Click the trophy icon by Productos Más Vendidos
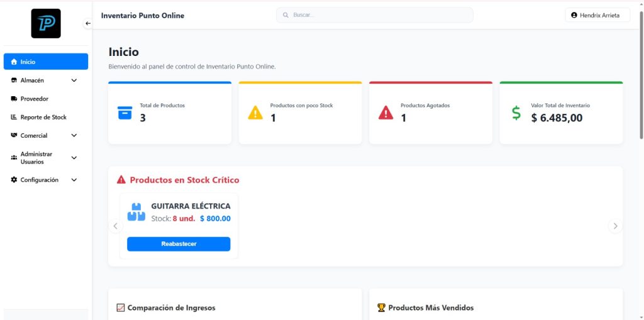Viewport: 644px width, 320px height. (381, 307)
